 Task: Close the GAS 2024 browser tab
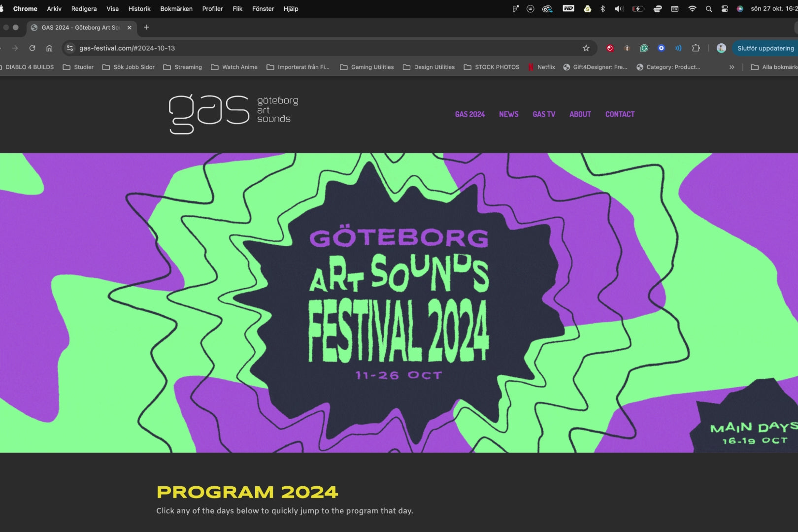point(130,28)
